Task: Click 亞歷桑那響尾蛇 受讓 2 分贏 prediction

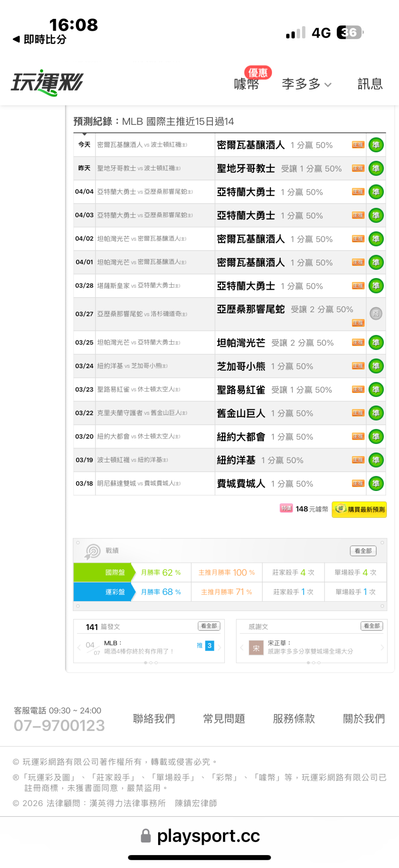Action: (285, 309)
